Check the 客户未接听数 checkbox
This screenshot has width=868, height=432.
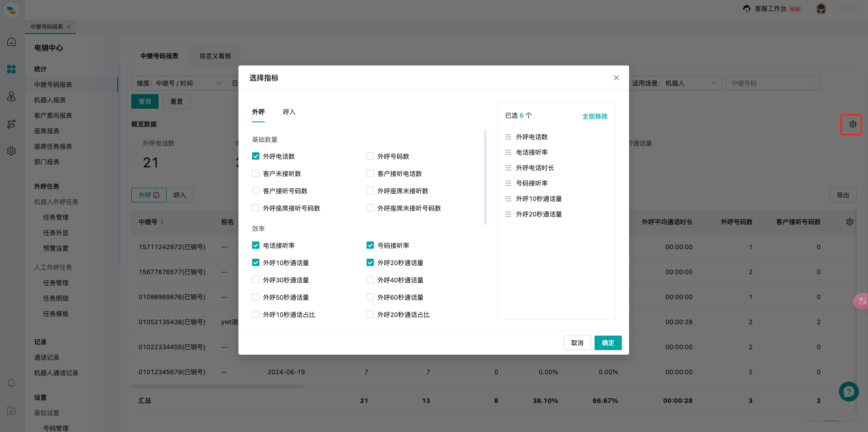click(256, 173)
